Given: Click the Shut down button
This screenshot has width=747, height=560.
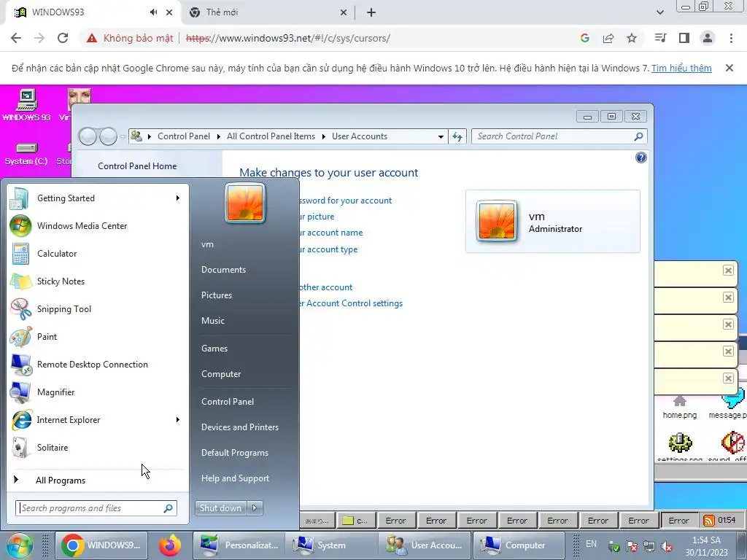Looking at the screenshot, I should [x=220, y=508].
